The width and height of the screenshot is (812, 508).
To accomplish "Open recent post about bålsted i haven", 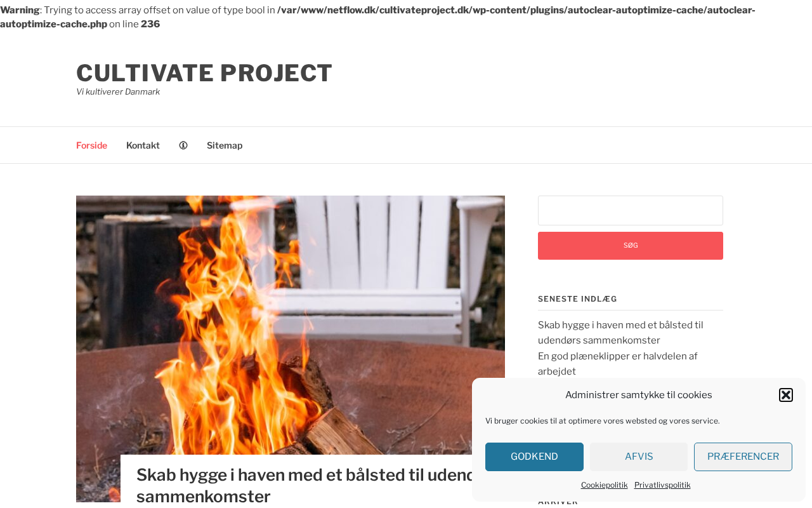I will click(620, 333).
